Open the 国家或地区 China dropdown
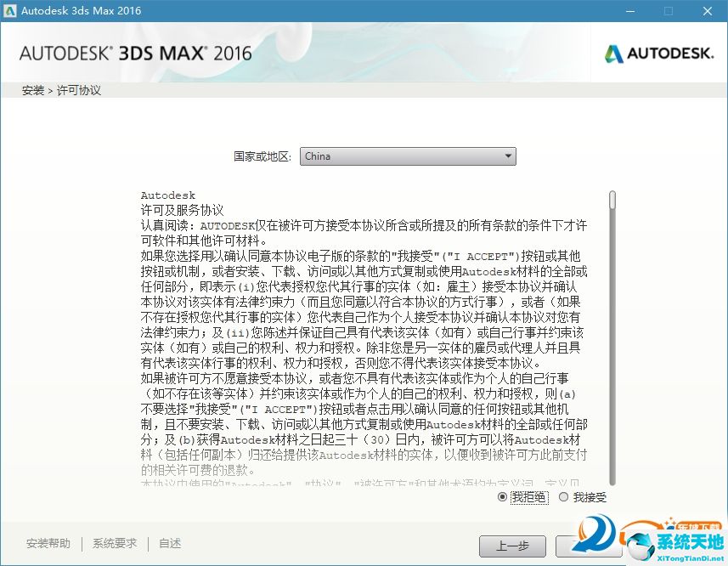Viewport: 728px width, 566px height. pos(408,156)
